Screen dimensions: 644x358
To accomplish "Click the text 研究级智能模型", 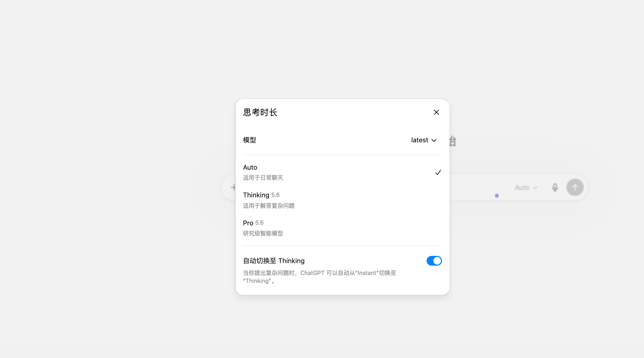I will [x=263, y=233].
